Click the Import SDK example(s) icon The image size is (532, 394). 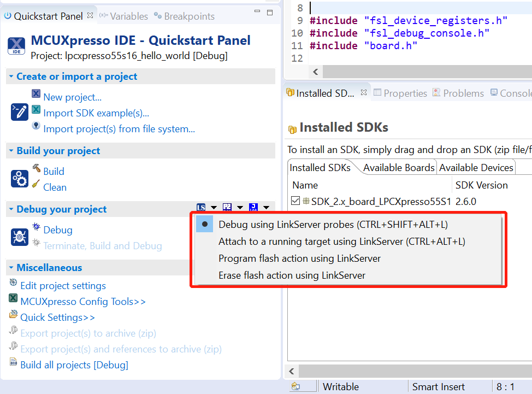pos(36,110)
